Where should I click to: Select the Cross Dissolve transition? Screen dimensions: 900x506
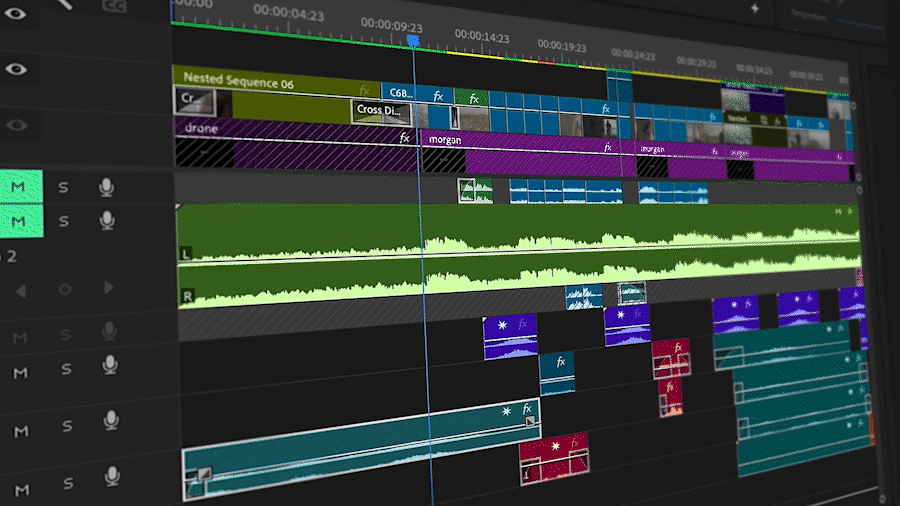click(382, 110)
